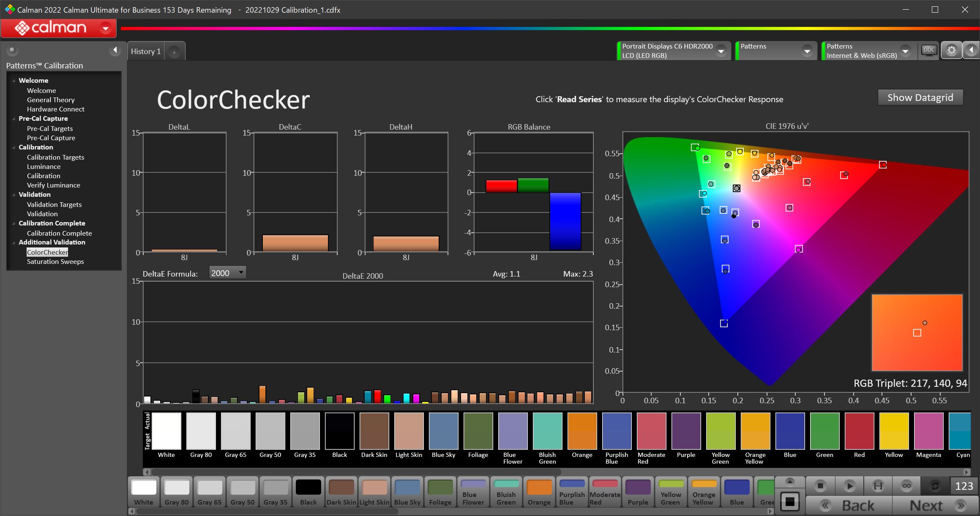Click the orange RGB Triplet preview square
980x516 pixels.
click(x=917, y=333)
